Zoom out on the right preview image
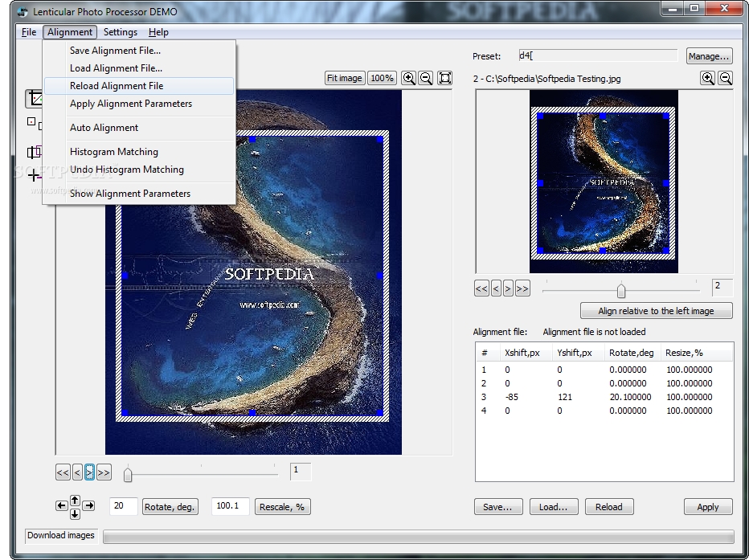Viewport: 749px width, 560px height. click(x=725, y=78)
